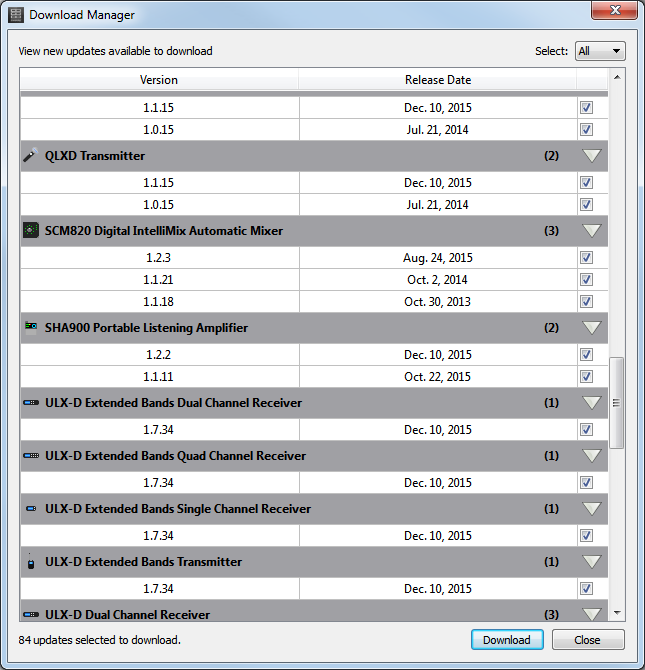Click the QLXD Transmitter microphone icon
Screen dimensions: 645x670
(30, 156)
